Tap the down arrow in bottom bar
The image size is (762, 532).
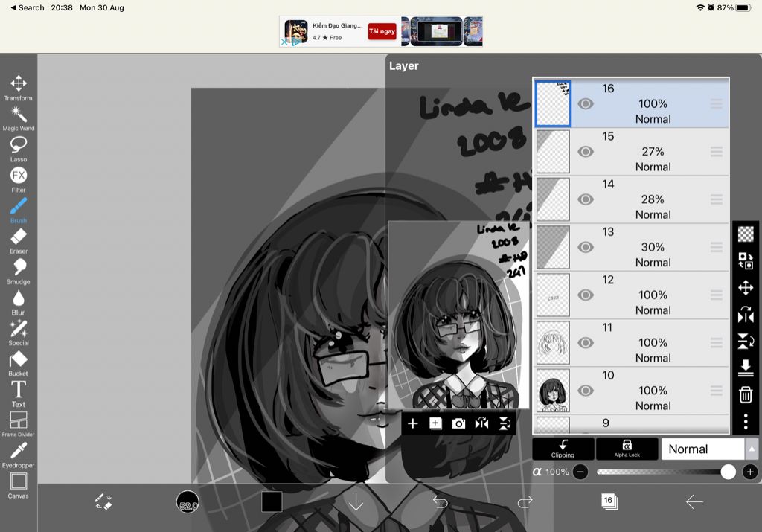pos(356,502)
